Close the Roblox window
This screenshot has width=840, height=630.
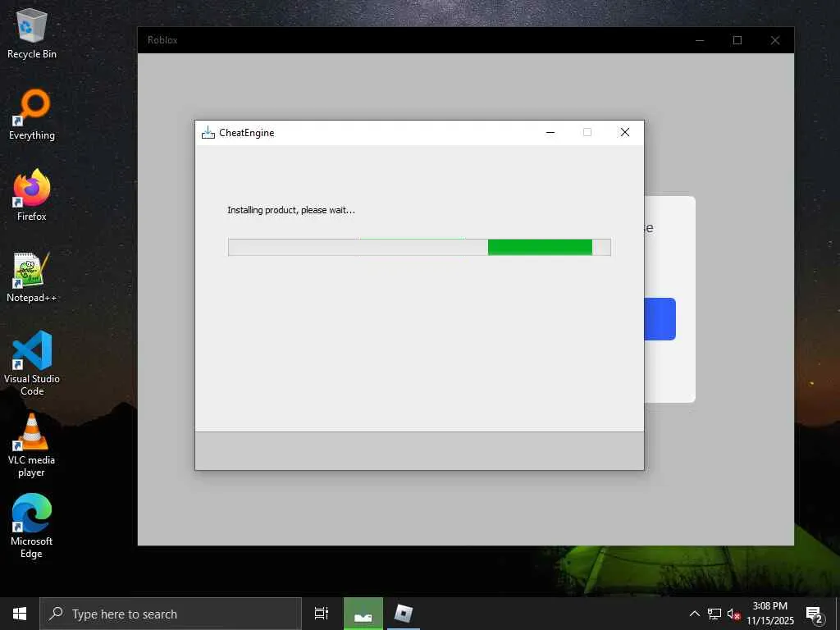774,40
